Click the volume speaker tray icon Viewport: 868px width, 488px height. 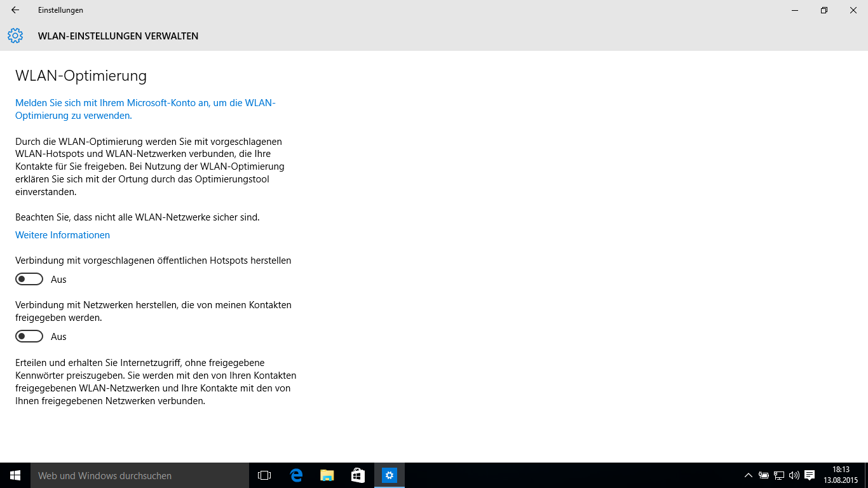coord(794,475)
